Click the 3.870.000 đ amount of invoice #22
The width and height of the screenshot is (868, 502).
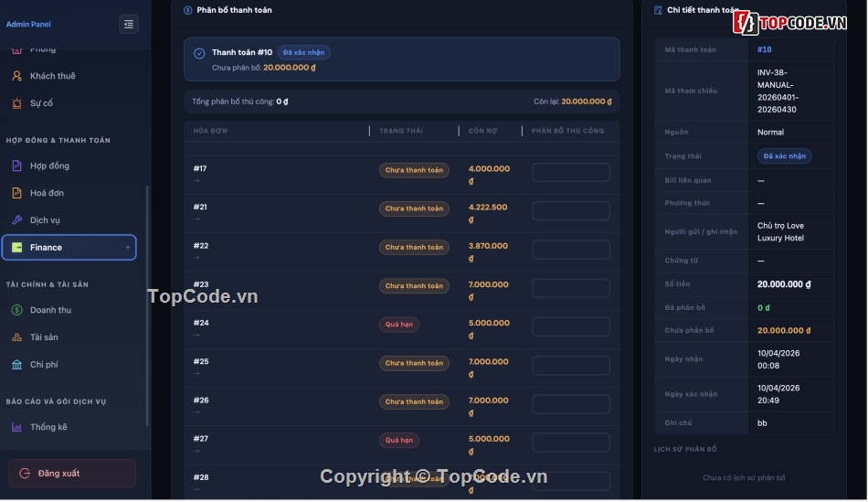tap(488, 252)
